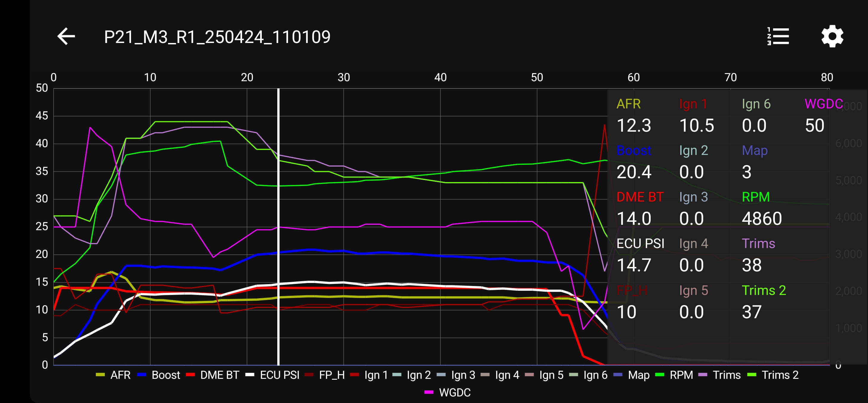Toggle Boost series in the legend
This screenshot has width=868, height=403.
[x=159, y=375]
